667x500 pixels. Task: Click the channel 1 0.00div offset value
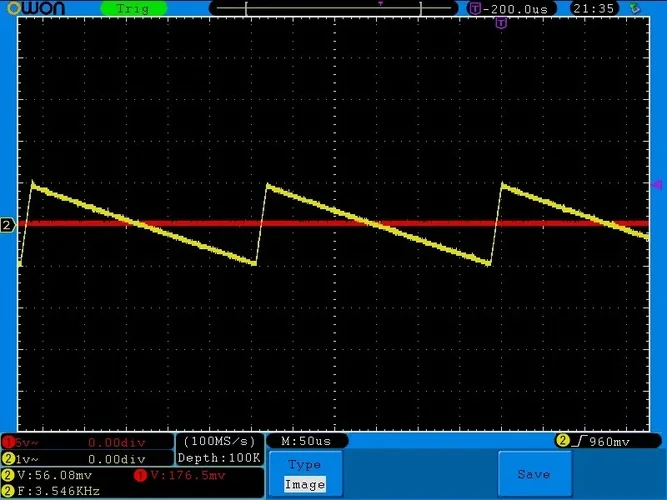click(x=117, y=443)
